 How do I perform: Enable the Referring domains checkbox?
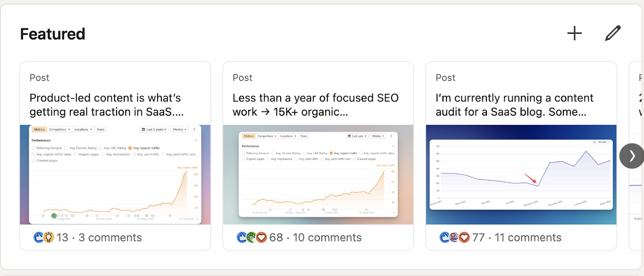point(33,148)
